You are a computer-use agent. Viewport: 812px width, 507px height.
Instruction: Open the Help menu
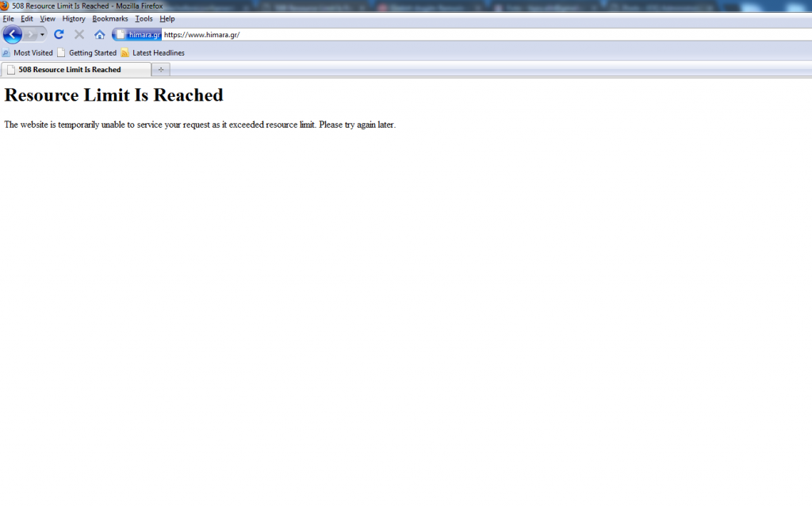click(x=167, y=18)
